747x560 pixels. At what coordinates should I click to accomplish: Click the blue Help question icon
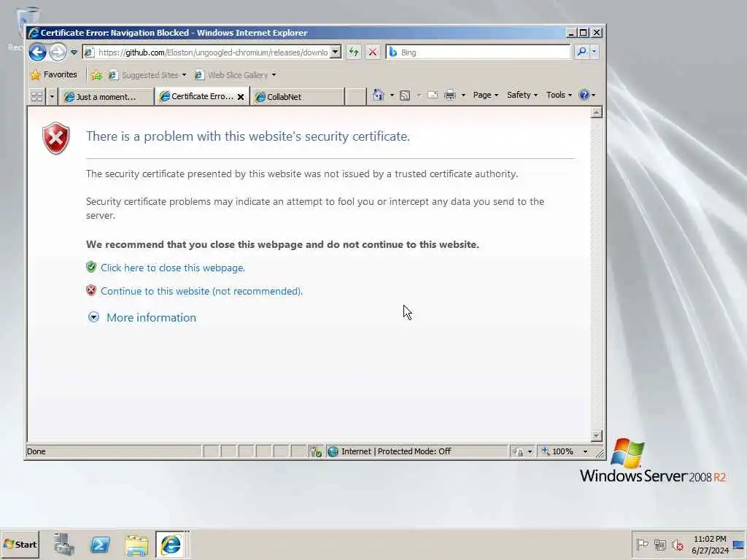tap(584, 95)
